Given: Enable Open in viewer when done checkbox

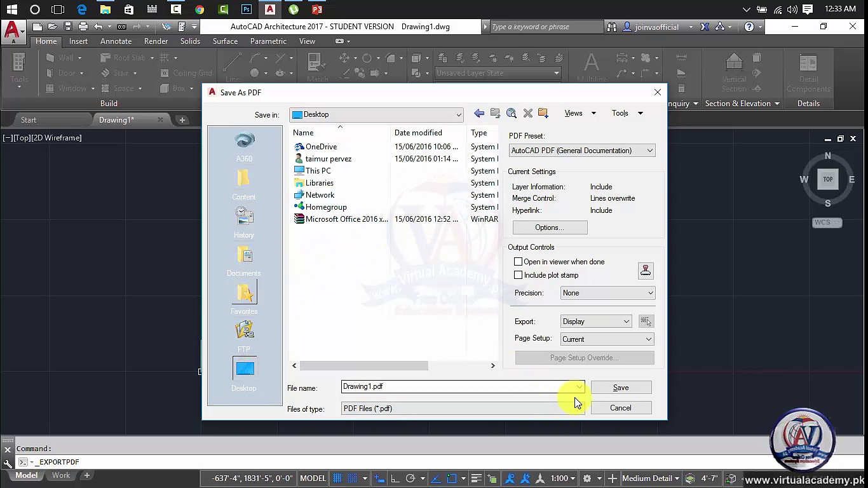Looking at the screenshot, I should click(518, 262).
